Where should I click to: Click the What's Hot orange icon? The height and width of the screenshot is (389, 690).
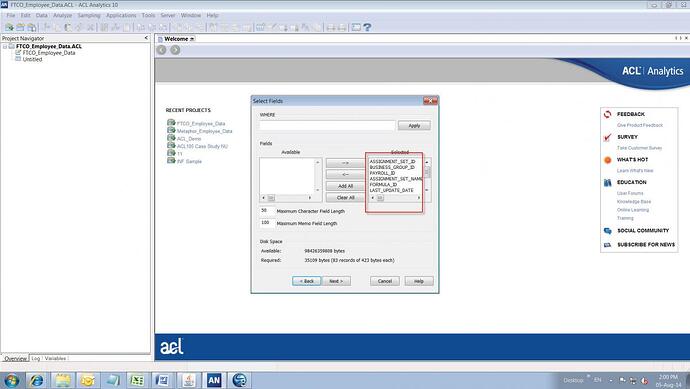(x=608, y=160)
